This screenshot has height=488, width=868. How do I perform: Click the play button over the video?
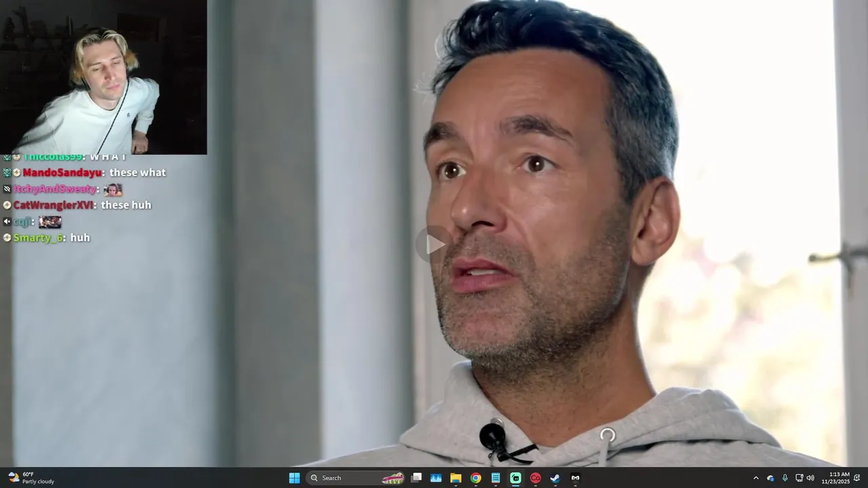click(434, 244)
